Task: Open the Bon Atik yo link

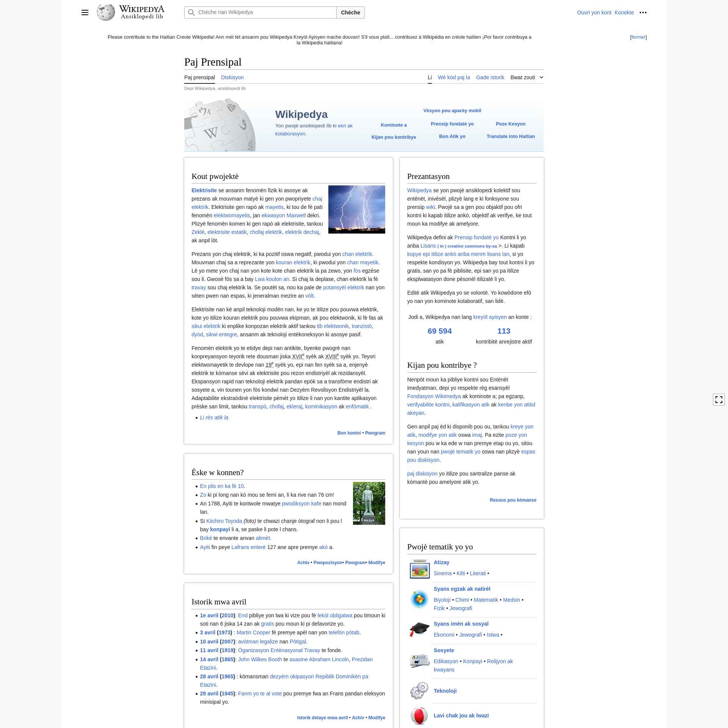Action: click(x=452, y=136)
